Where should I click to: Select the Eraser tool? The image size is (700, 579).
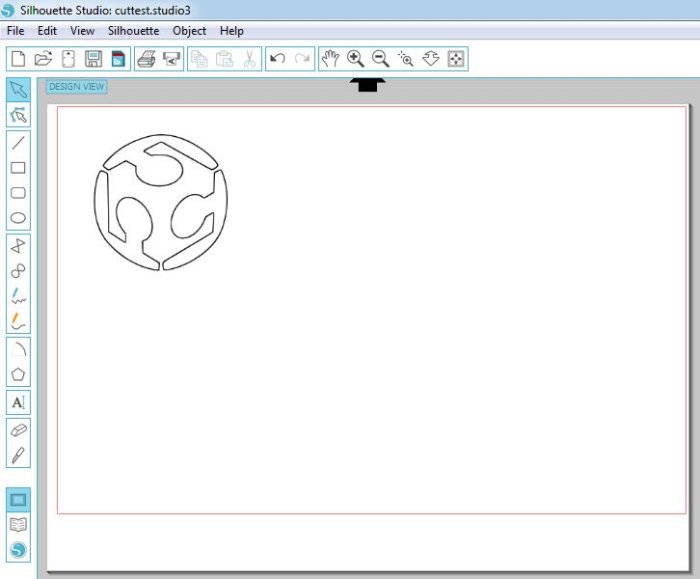tap(18, 430)
